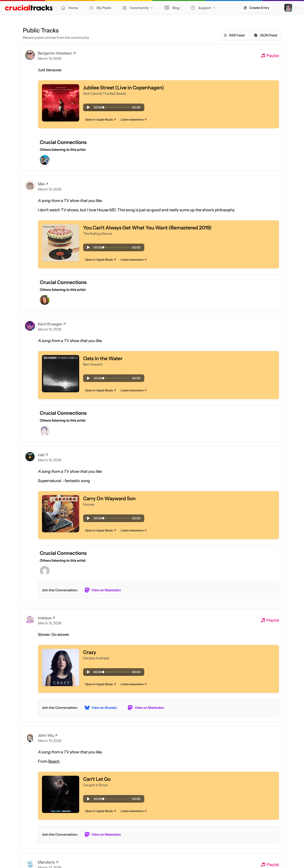Click the Bluesky icon under Crazy
Viewport: 304px width, 868px height.
pyautogui.click(x=87, y=708)
